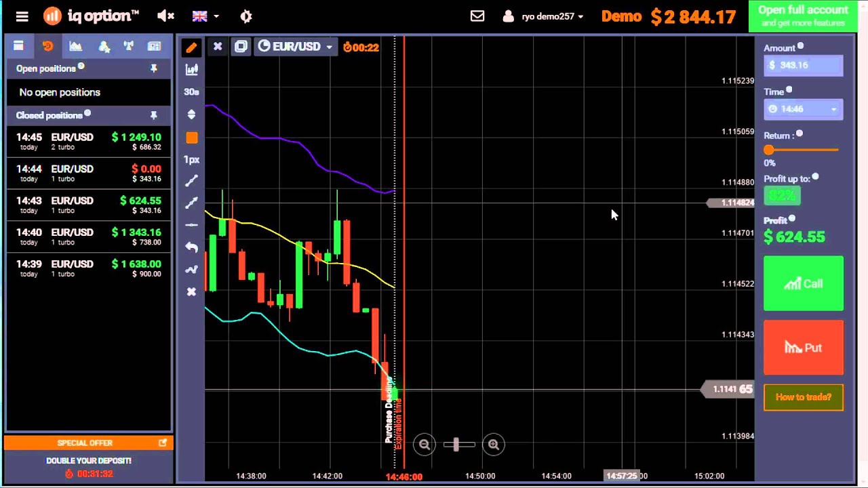This screenshot has height=488, width=868.
Task: Open the 14:44 EUR/USD $0.00 position
Action: [x=88, y=174]
